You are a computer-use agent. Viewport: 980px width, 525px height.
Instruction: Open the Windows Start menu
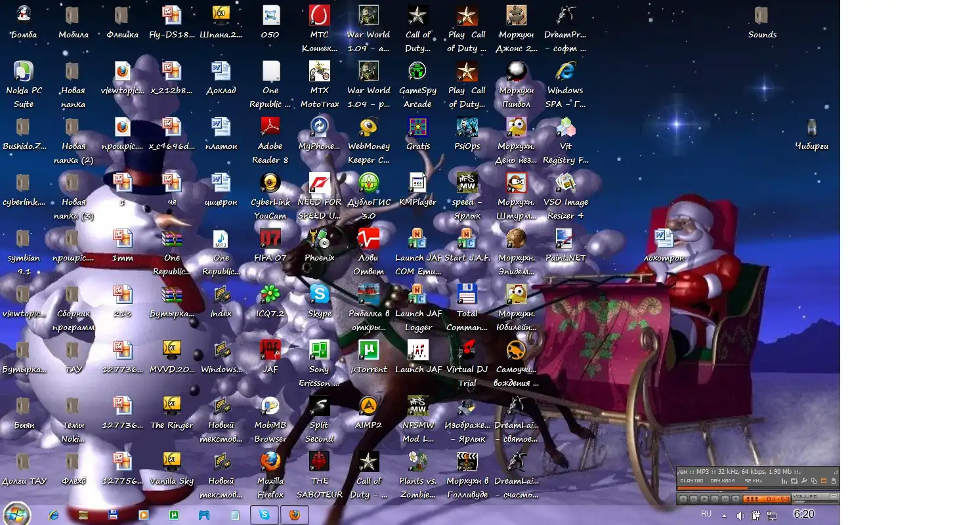click(x=16, y=514)
